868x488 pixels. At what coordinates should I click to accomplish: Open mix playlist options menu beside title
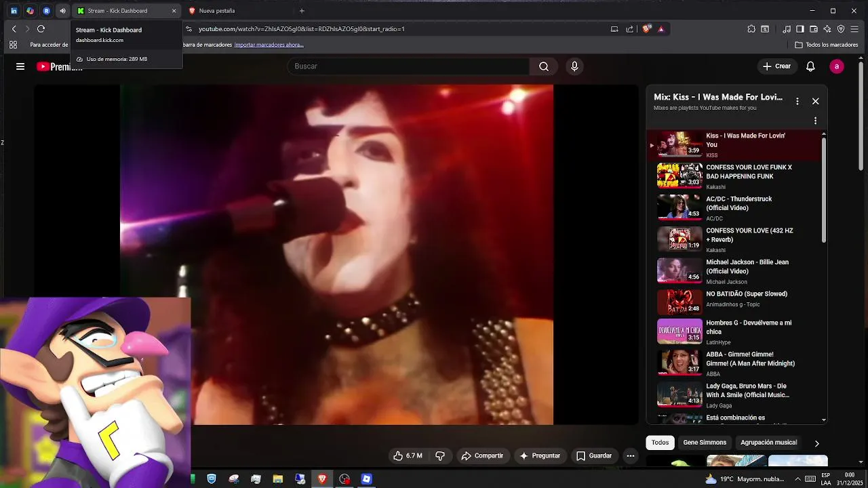(797, 101)
